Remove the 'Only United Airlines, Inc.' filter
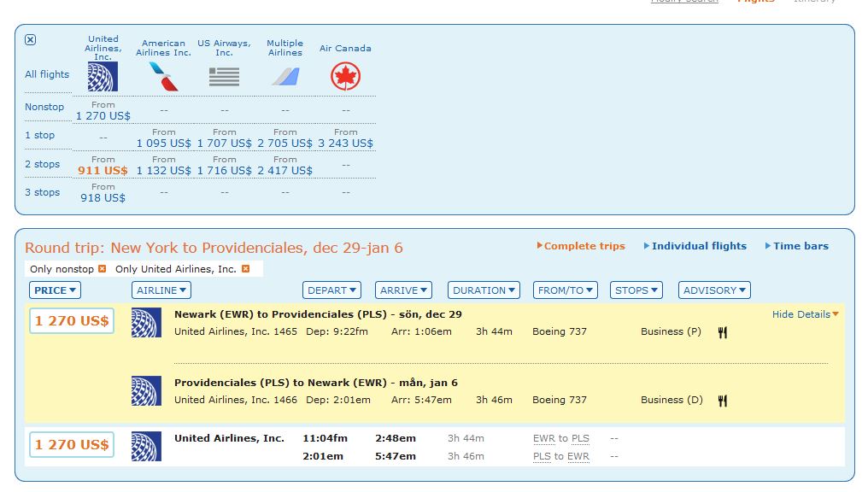The image size is (868, 492). 245,269
